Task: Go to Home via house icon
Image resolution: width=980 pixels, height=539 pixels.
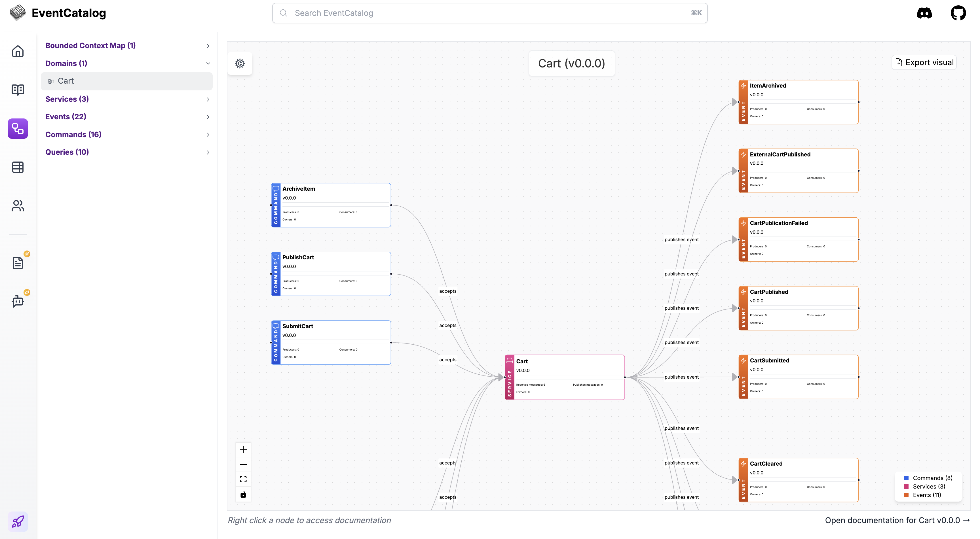Action: point(18,51)
